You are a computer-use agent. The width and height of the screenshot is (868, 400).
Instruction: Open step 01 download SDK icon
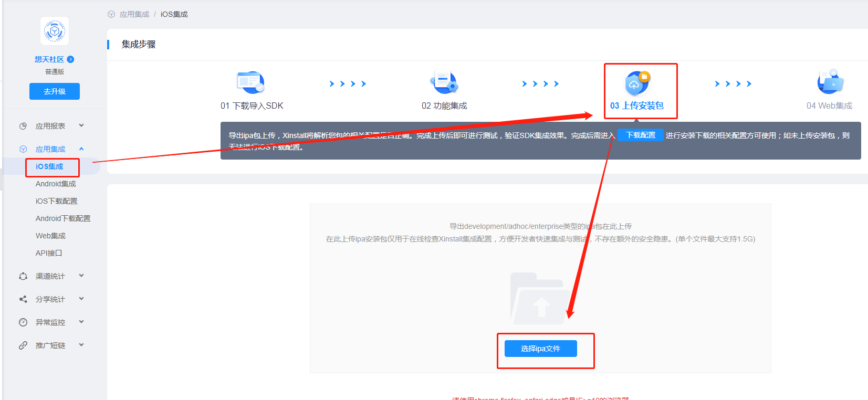pyautogui.click(x=250, y=82)
